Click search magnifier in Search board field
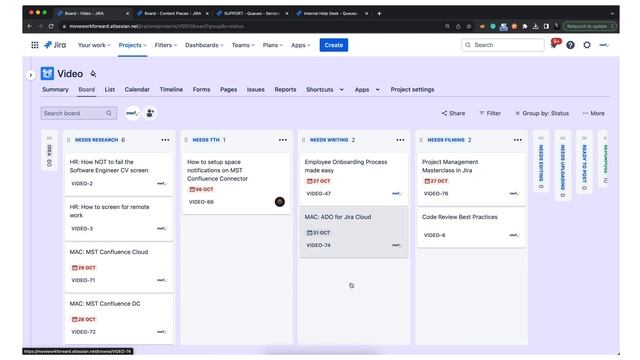640x360 pixels. pyautogui.click(x=109, y=113)
